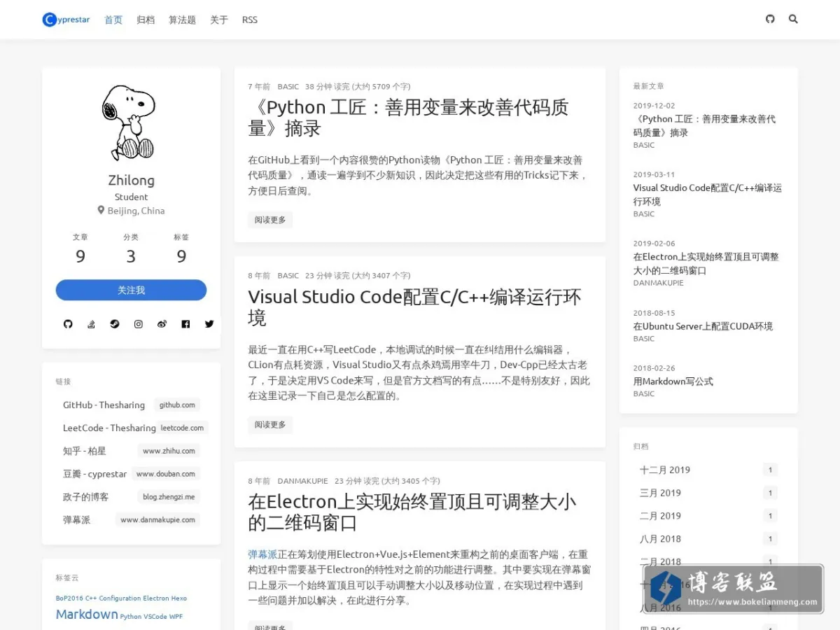Select the BoP2016 tag
Image resolution: width=840 pixels, height=630 pixels.
click(69, 598)
